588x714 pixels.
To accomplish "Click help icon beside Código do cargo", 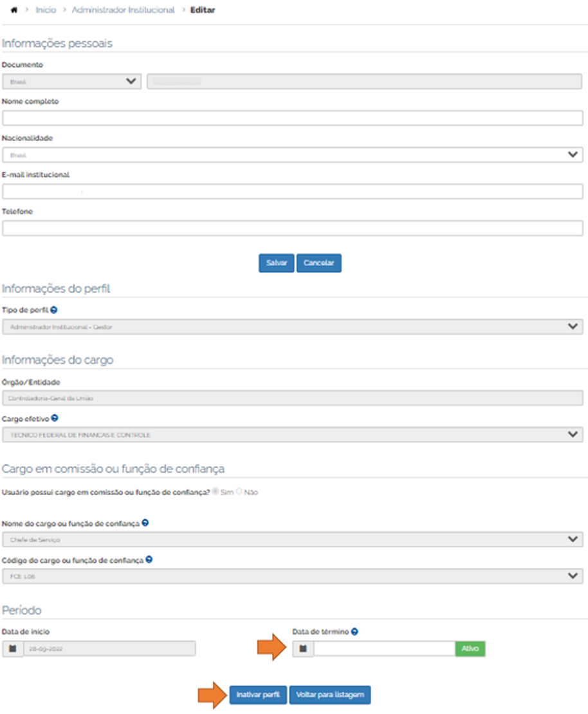I will click(x=149, y=560).
